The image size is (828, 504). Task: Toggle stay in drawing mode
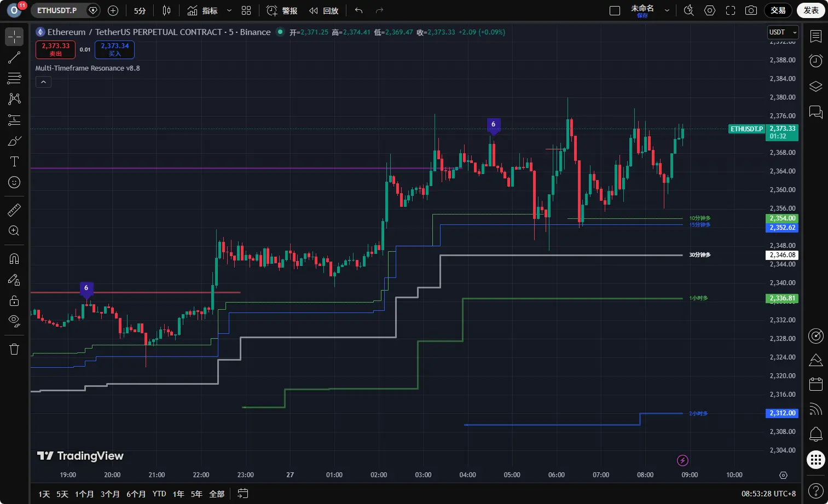(x=14, y=280)
